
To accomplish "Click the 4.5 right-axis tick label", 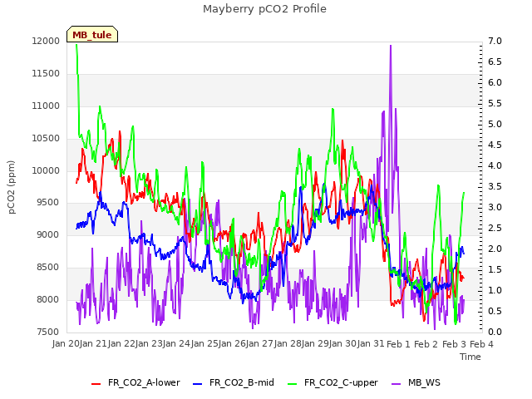I will pyautogui.click(x=495, y=145).
